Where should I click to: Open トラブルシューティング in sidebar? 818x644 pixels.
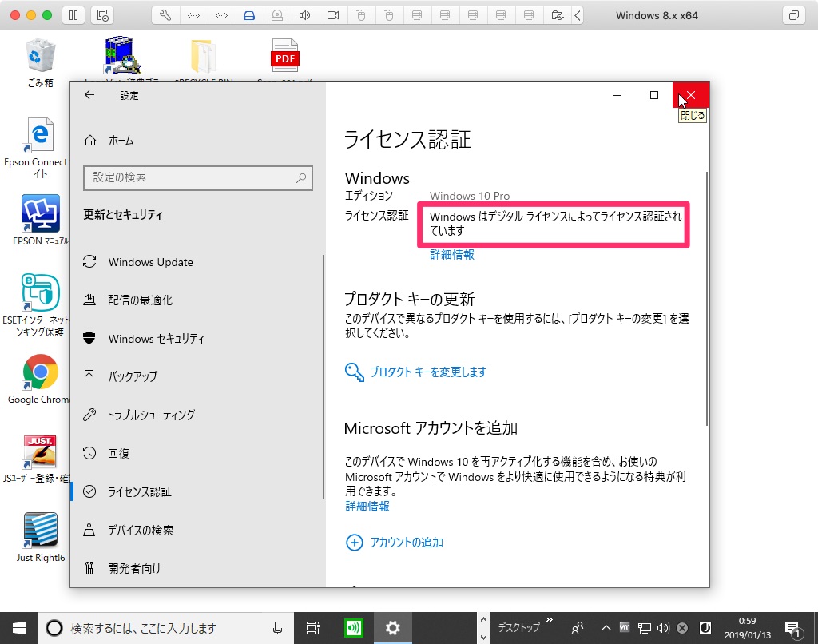click(x=197, y=415)
